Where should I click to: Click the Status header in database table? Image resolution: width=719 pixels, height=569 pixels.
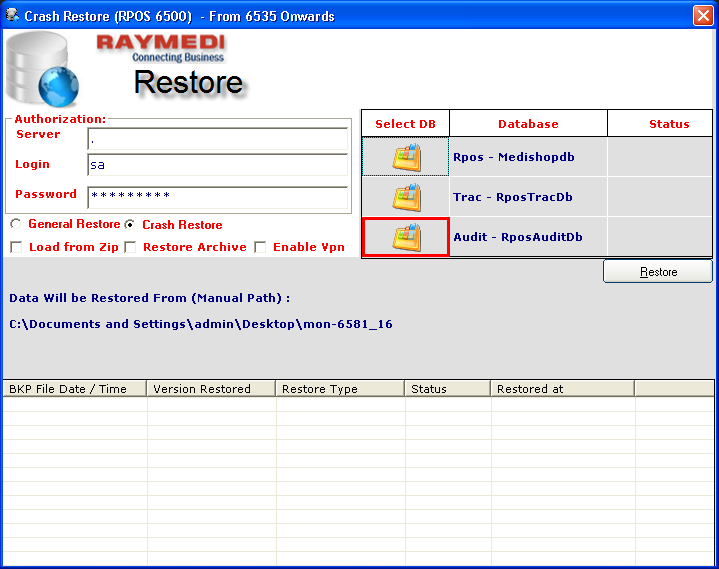660,123
